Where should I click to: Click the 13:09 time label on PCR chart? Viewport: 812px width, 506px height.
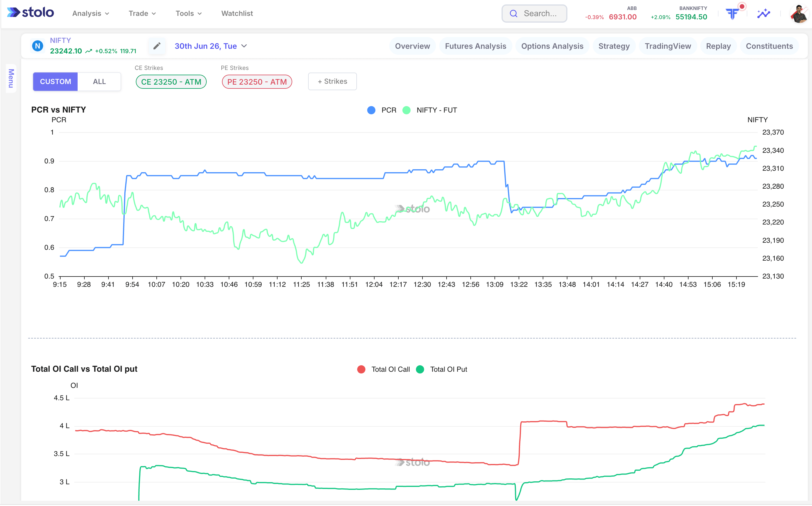(494, 284)
